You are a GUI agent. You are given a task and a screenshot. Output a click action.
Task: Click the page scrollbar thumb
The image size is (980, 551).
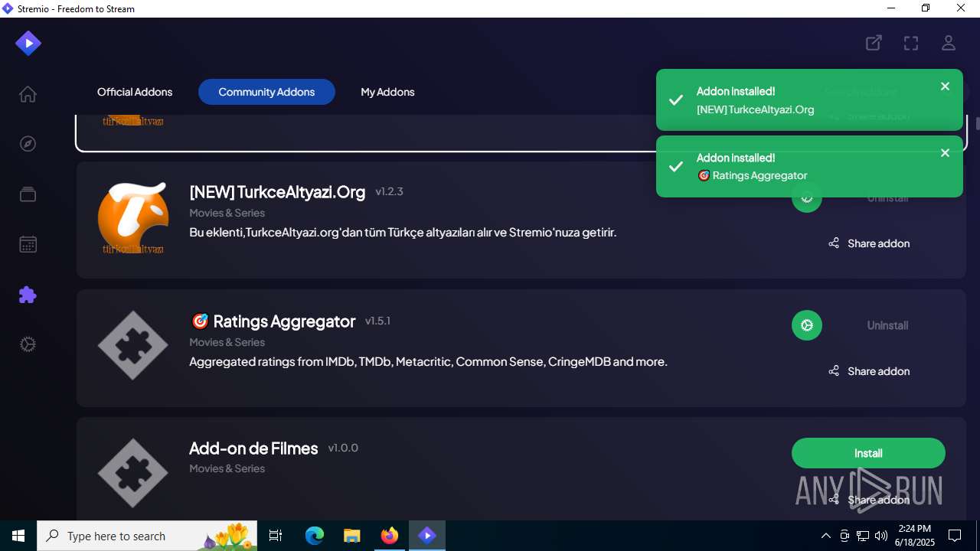978,123
